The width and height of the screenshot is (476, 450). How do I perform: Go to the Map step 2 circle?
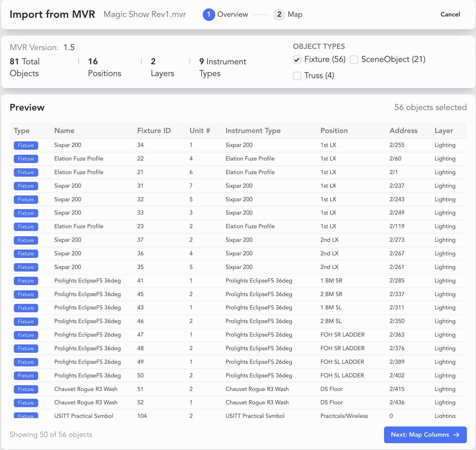(279, 14)
